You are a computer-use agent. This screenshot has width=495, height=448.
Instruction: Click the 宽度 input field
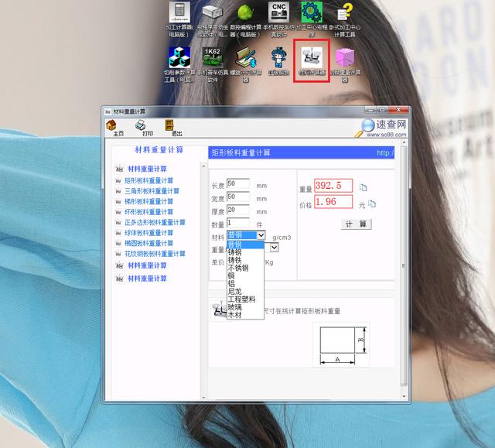point(238,197)
